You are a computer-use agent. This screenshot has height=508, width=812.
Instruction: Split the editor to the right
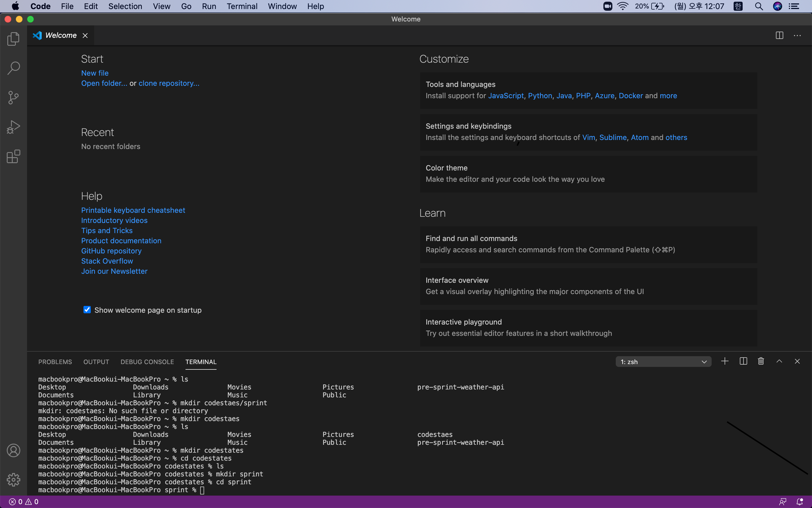(780, 36)
